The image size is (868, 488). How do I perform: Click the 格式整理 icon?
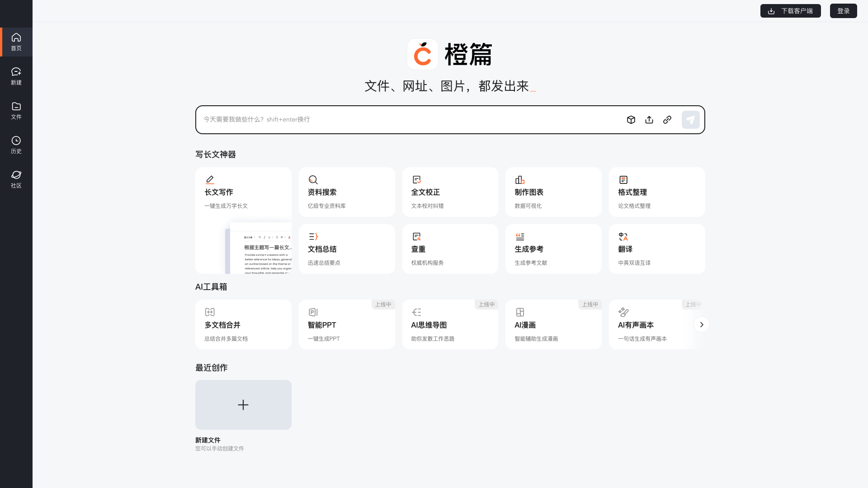tap(623, 180)
